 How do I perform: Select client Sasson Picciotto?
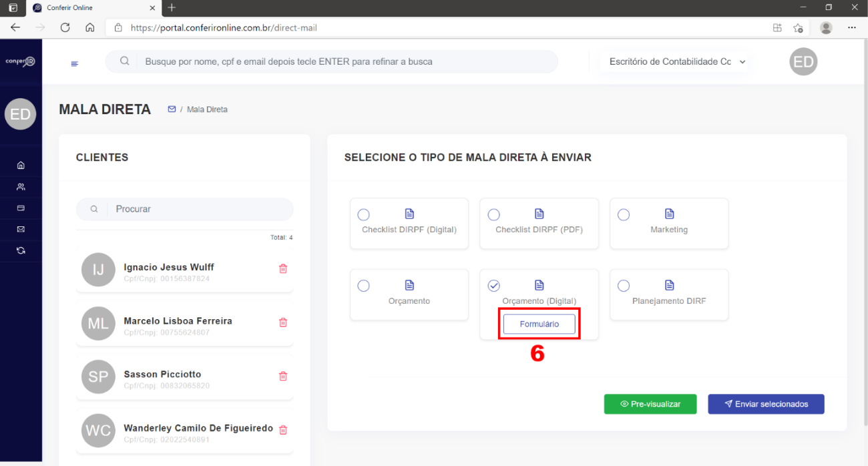point(185,377)
